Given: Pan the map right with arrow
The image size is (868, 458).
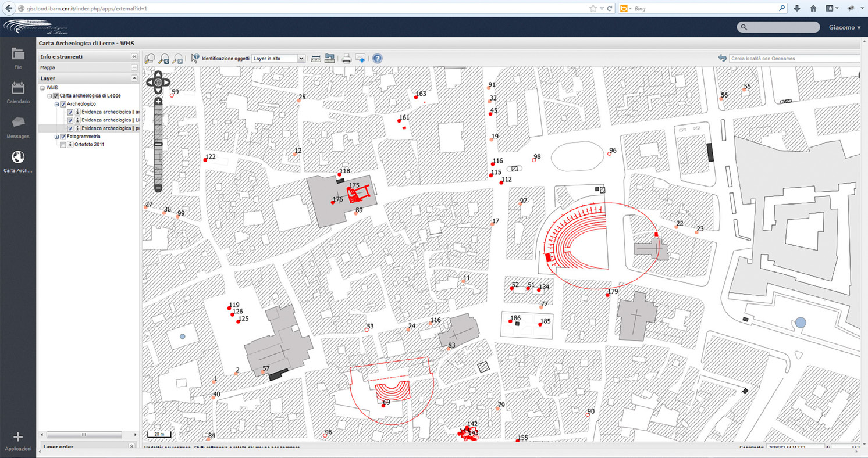Looking at the screenshot, I should pyautogui.click(x=166, y=83).
